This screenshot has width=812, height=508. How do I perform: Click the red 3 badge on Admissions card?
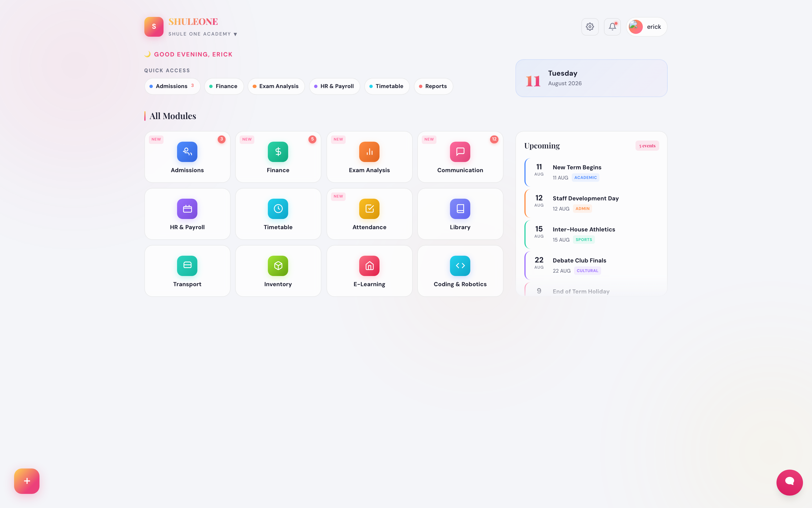point(221,139)
